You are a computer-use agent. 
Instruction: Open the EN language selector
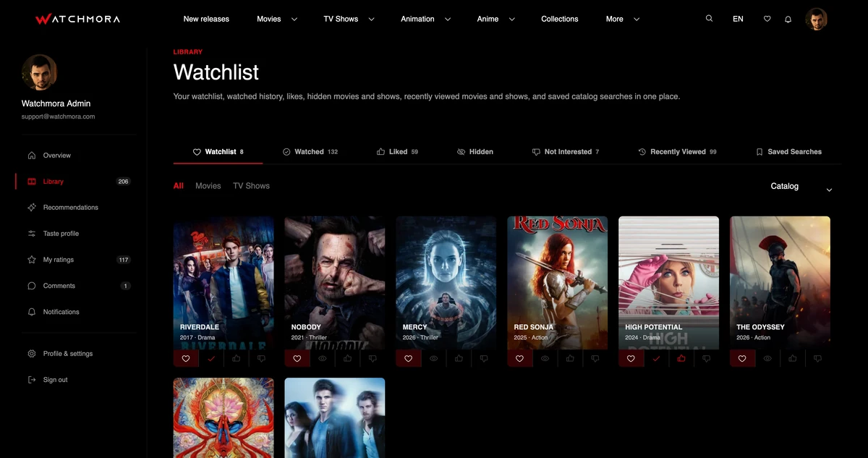pos(738,19)
